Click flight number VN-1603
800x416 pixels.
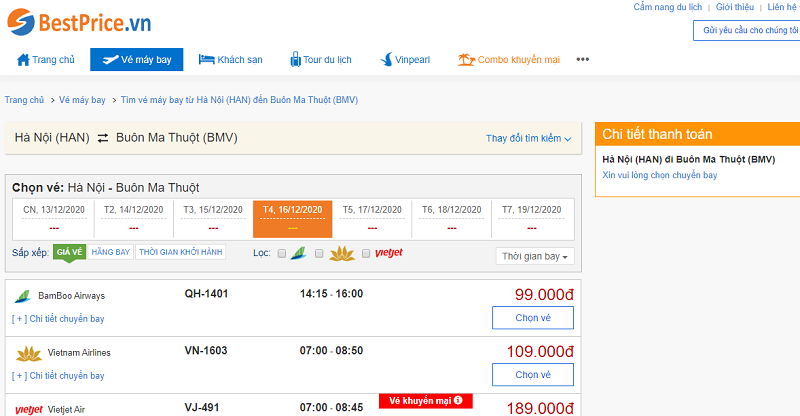click(x=206, y=351)
